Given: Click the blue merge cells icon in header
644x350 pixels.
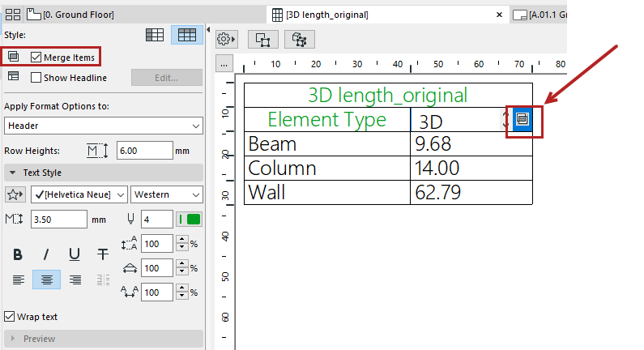Looking at the screenshot, I should click(x=522, y=119).
